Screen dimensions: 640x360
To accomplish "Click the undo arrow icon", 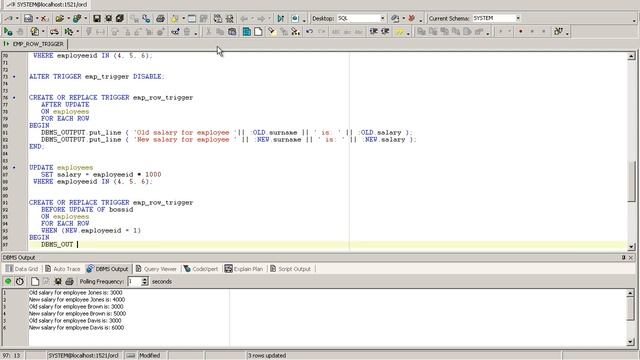I will (x=309, y=31).
